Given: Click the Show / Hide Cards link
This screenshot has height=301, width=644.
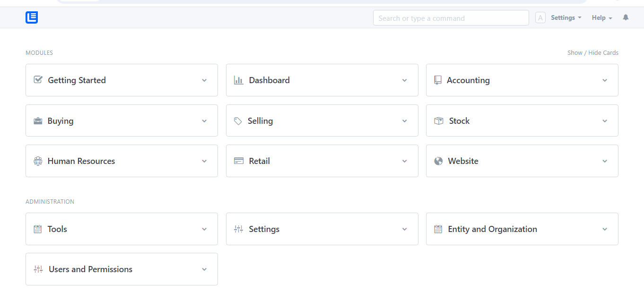Looking at the screenshot, I should pos(592,52).
